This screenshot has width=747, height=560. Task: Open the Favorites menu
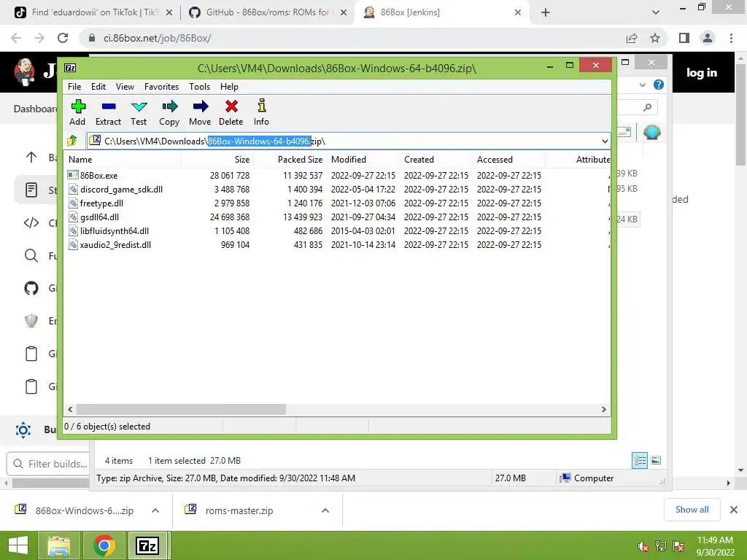click(161, 87)
